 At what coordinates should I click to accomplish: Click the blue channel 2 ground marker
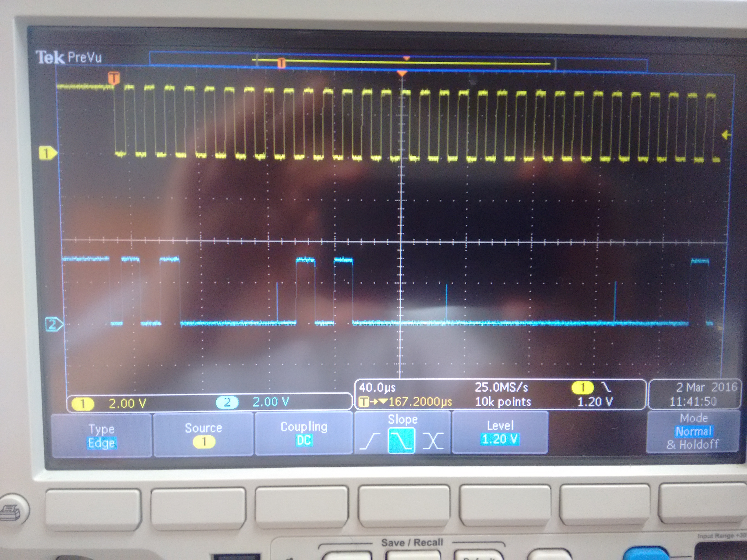pos(53,324)
